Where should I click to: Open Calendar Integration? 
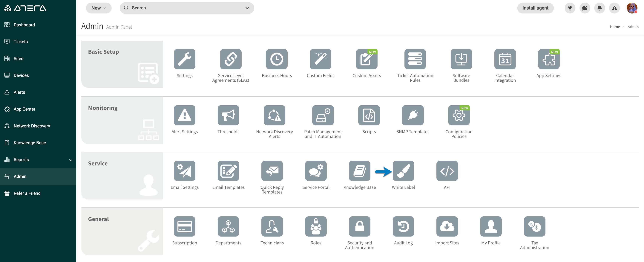tap(505, 59)
